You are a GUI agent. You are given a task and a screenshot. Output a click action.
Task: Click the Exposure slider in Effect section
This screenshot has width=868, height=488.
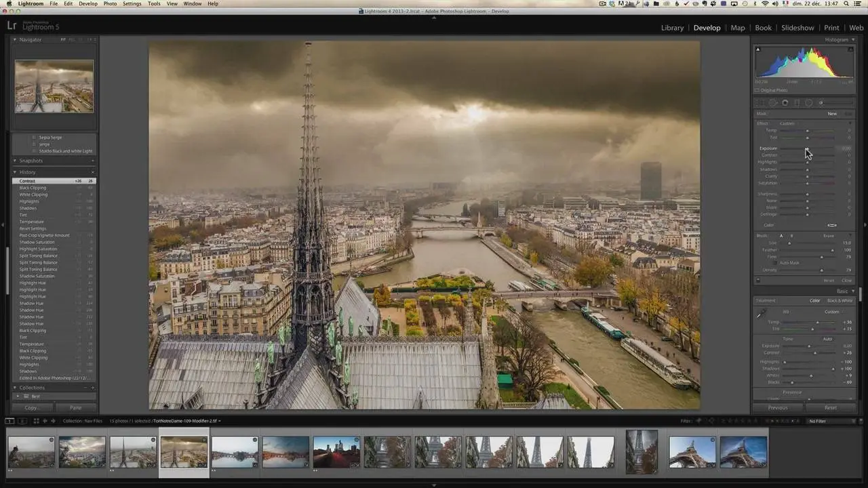[807, 148]
